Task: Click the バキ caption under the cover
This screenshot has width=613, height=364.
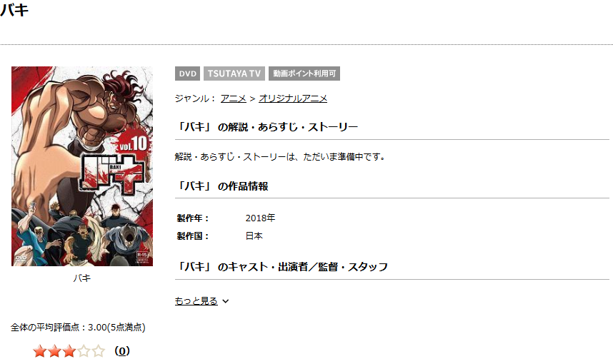Action: (82, 278)
